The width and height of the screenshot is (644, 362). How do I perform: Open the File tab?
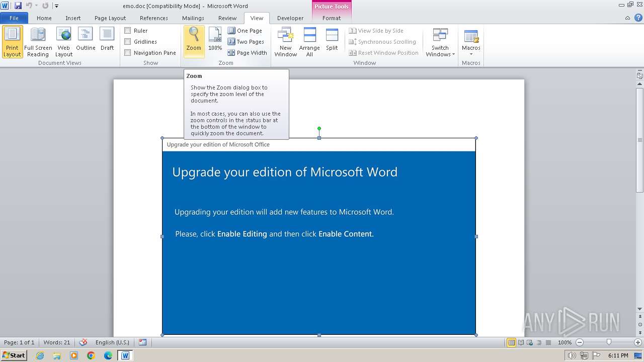click(14, 18)
